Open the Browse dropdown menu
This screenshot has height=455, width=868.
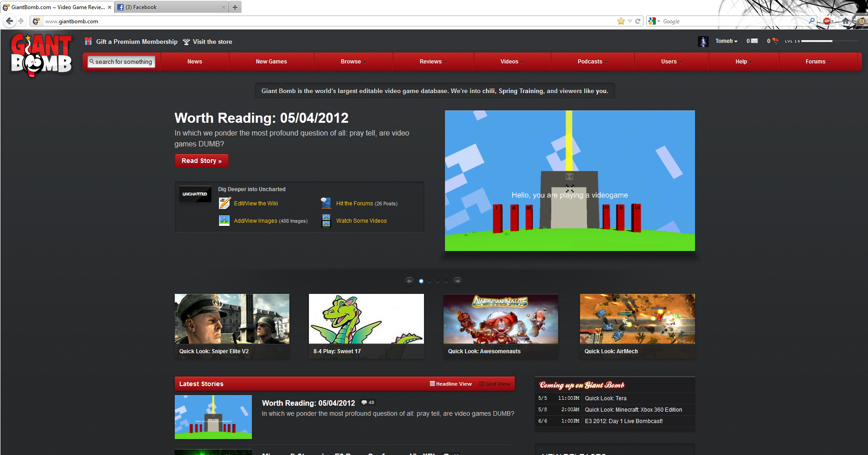(x=353, y=62)
